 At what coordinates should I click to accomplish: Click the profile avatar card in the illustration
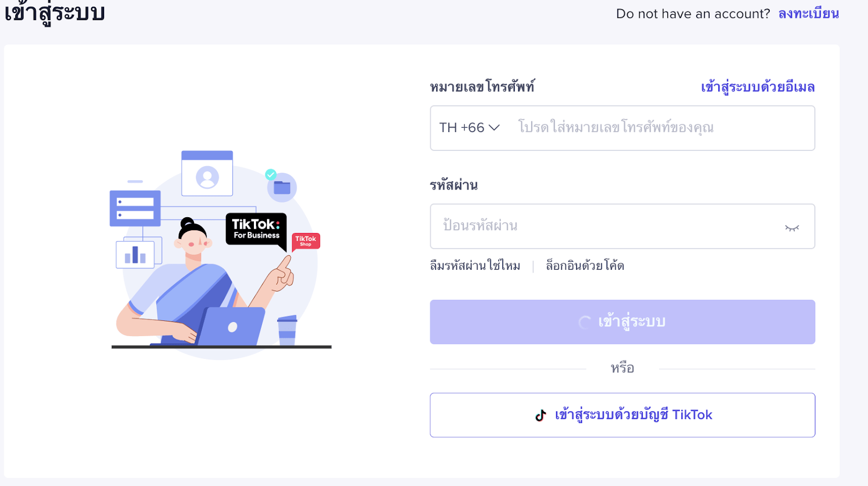tap(207, 173)
